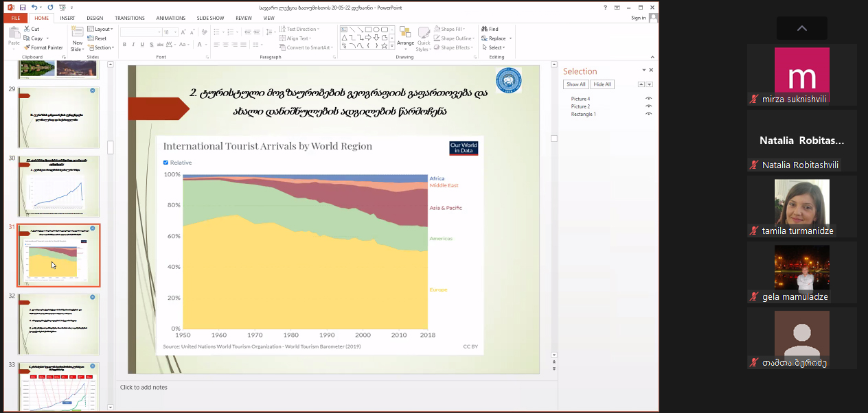This screenshot has width=868, height=413.
Task: Click the Hide All button
Action: 602,84
